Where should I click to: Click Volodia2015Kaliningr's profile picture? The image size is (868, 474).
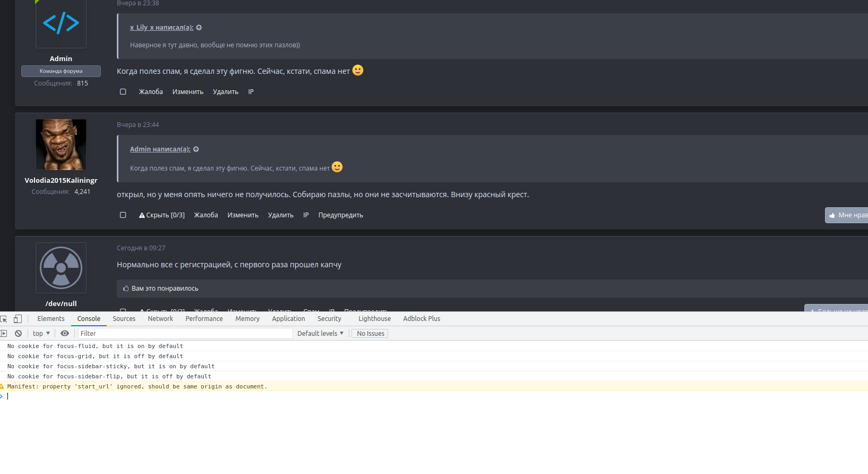(61, 145)
